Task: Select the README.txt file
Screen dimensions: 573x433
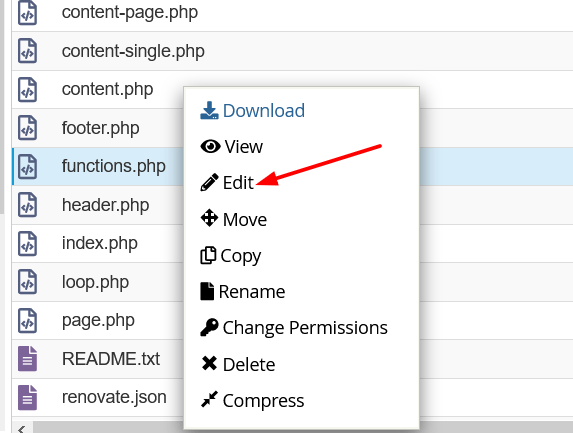Action: [111, 359]
